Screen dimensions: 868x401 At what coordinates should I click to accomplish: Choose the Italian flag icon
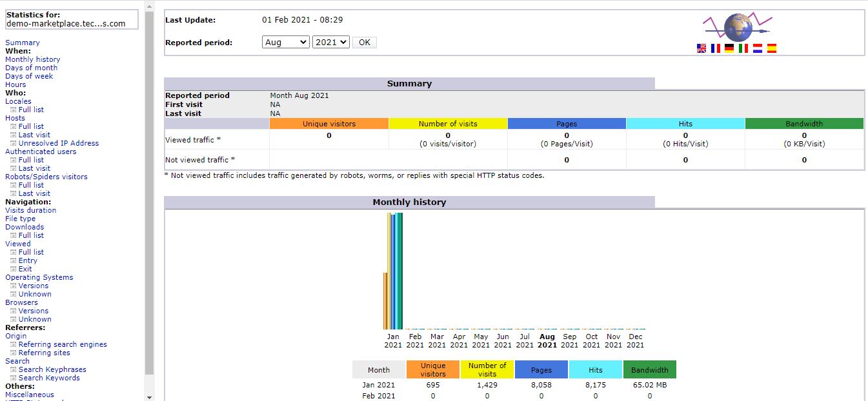(x=743, y=48)
